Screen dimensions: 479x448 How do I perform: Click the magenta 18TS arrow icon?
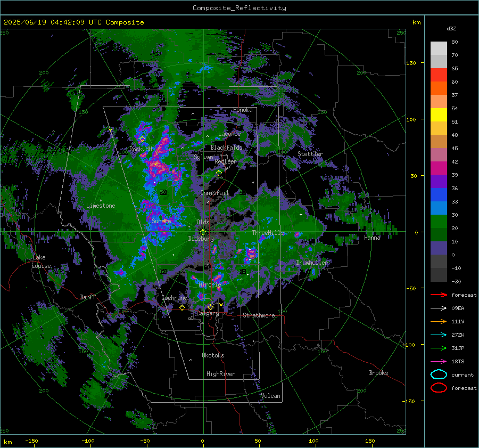439,362
